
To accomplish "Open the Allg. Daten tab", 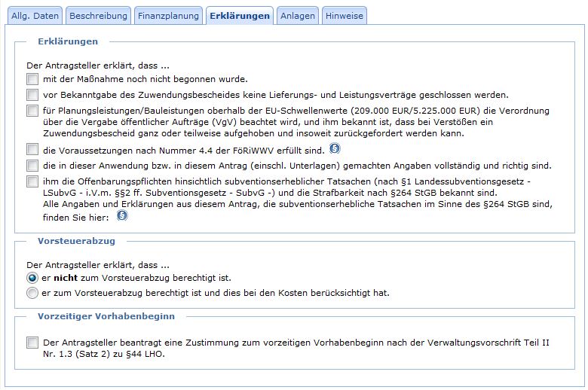I will coord(35,16).
